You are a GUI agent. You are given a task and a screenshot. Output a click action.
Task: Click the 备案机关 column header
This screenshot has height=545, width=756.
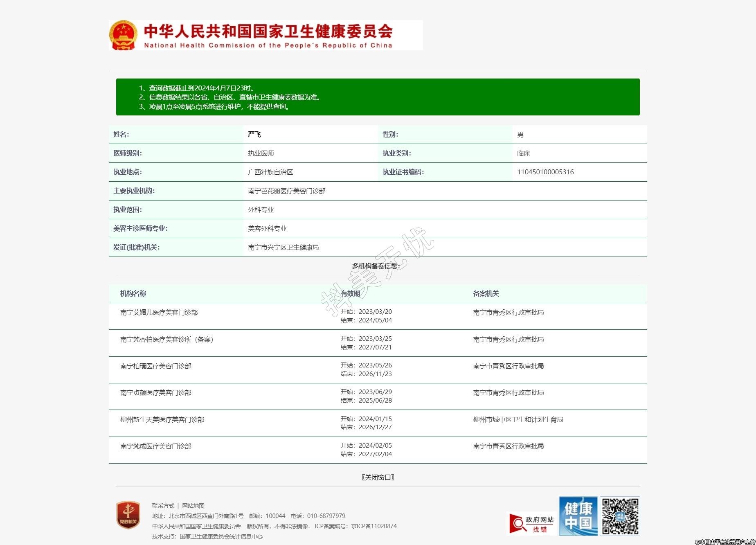pos(486,293)
